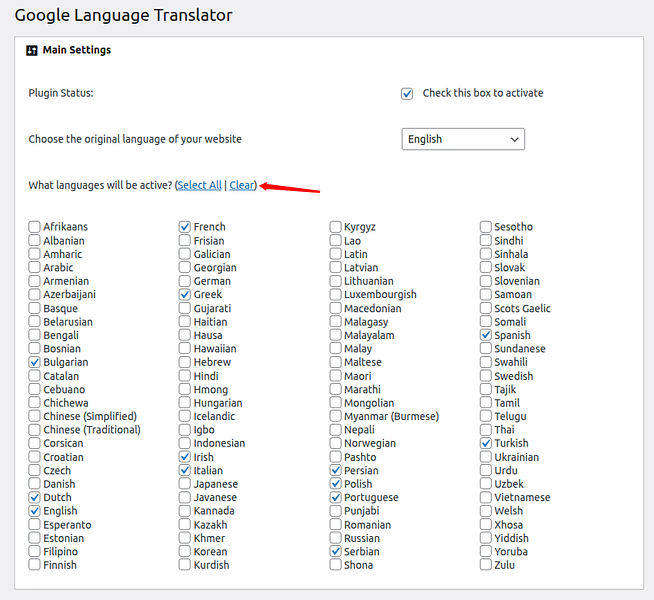Check the Sesotho checkbox
654x600 pixels.
click(485, 227)
